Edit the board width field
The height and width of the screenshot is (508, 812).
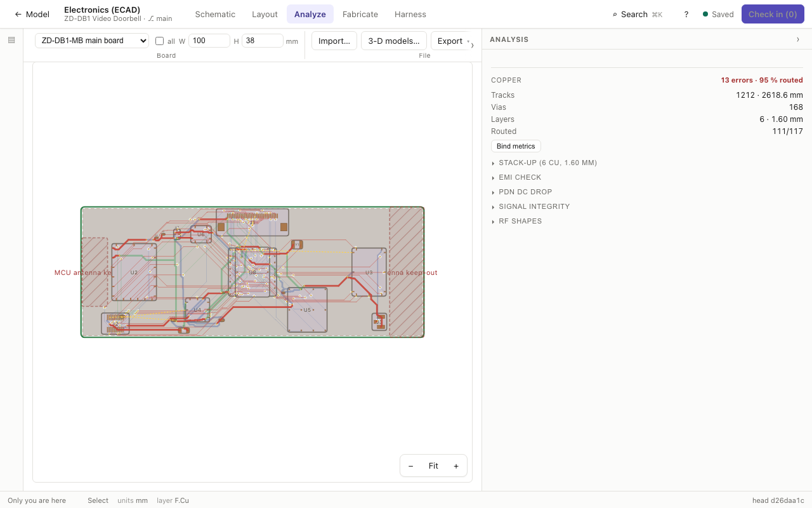[x=209, y=41]
